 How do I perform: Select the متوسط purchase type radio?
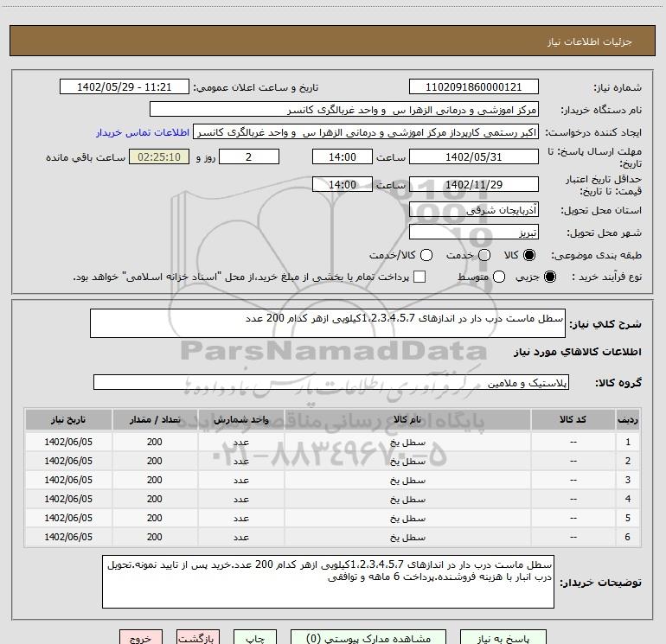[x=499, y=277]
